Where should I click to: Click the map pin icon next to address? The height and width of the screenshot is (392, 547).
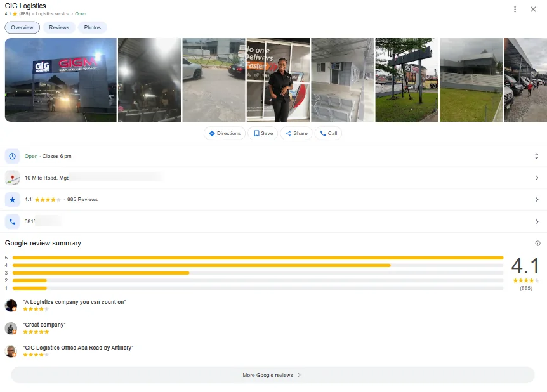[x=12, y=178]
